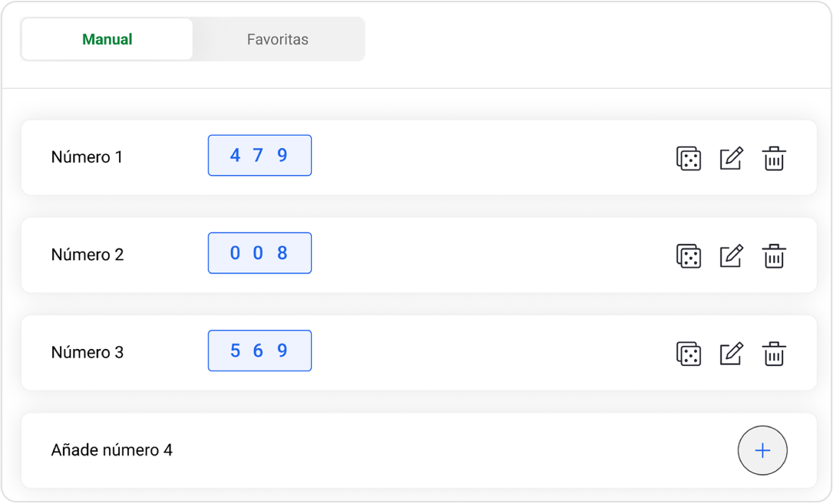
Task: Edit Número 2 with the pencil icon
Action: pyautogui.click(x=731, y=256)
